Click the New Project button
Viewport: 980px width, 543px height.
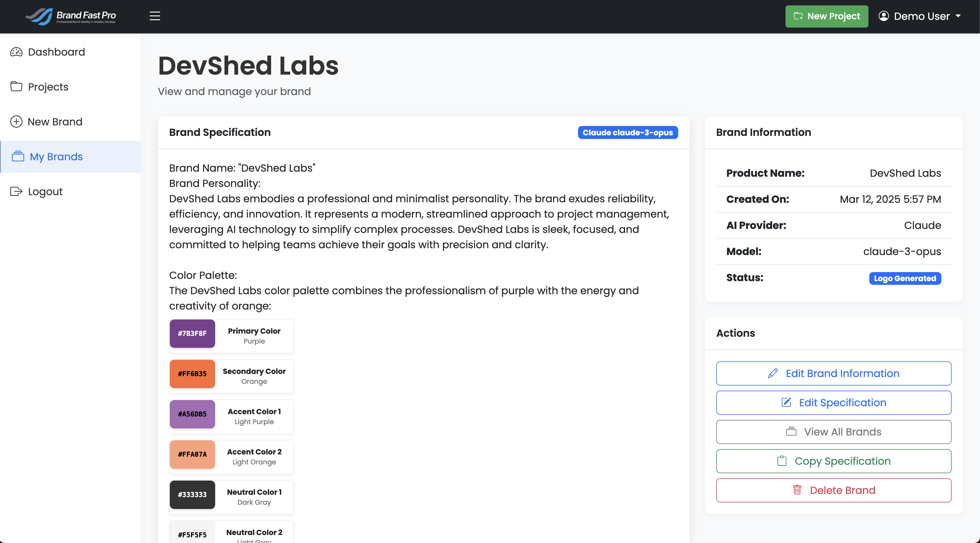(827, 16)
